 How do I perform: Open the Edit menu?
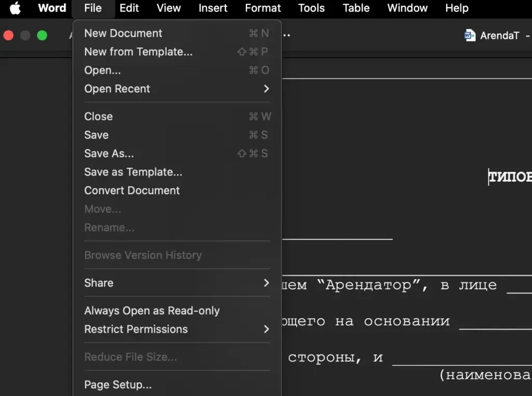coord(129,8)
